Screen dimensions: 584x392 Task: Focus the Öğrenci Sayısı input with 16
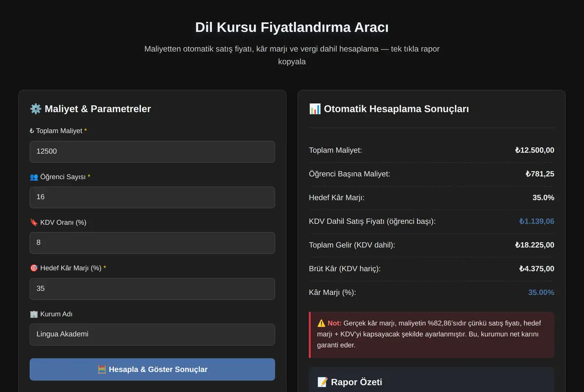tap(152, 197)
